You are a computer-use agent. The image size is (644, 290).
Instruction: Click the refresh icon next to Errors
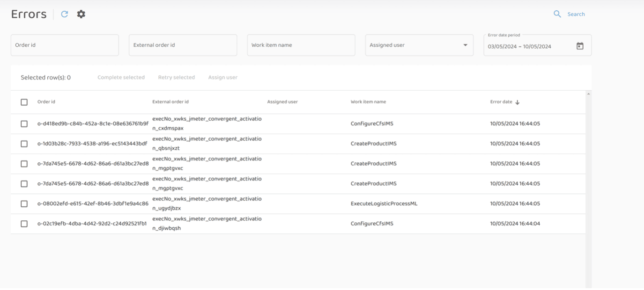click(65, 14)
